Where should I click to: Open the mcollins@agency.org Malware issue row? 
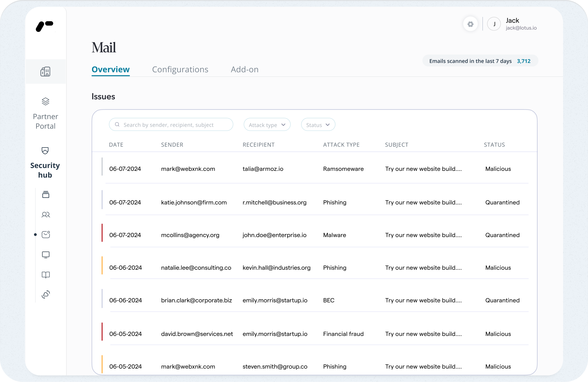point(314,235)
